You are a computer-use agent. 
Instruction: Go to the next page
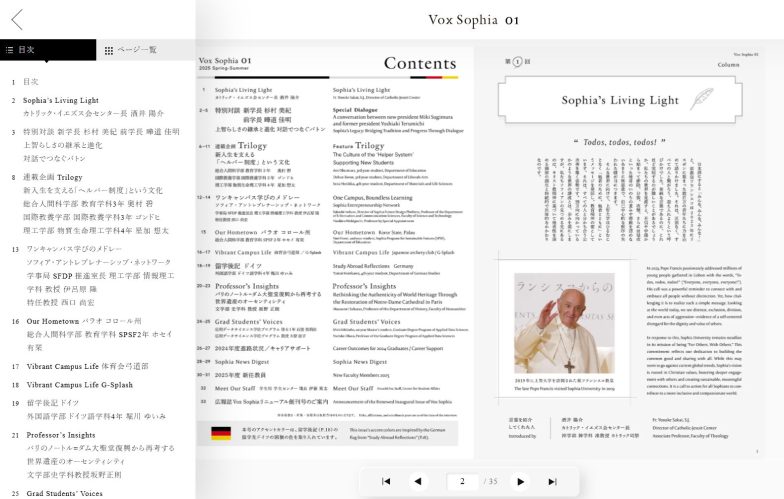(520, 481)
